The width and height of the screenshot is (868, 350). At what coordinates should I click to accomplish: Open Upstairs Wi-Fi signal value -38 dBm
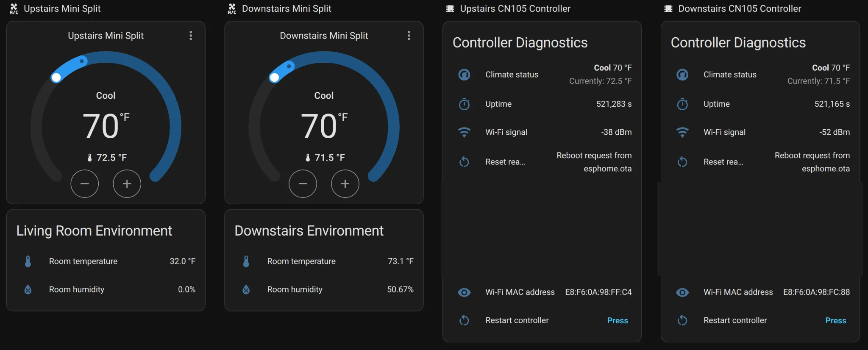coord(616,132)
